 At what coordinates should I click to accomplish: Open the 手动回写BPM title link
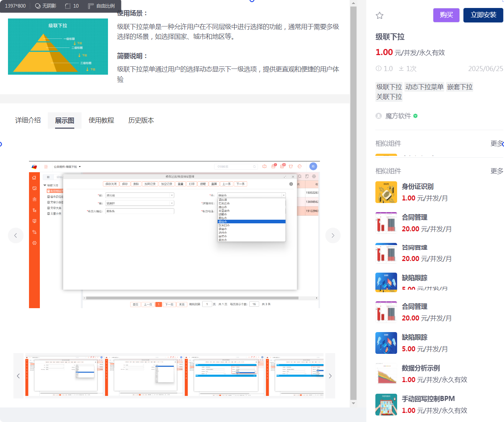(x=428, y=399)
